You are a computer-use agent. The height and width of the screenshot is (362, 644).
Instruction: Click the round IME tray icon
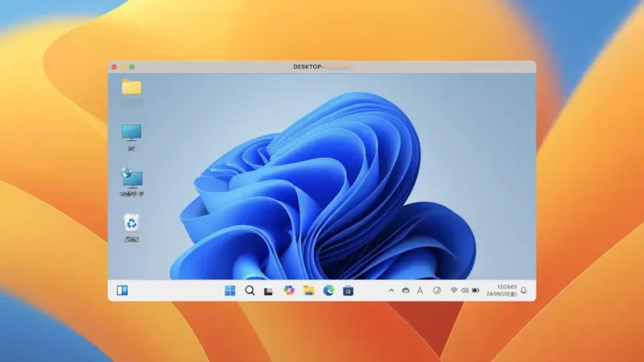coord(437,290)
